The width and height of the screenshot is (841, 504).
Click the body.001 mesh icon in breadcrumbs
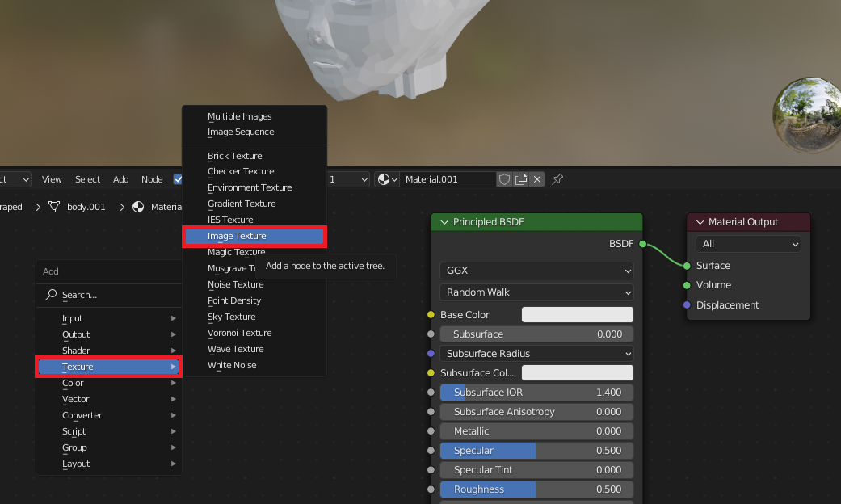pyautogui.click(x=54, y=207)
